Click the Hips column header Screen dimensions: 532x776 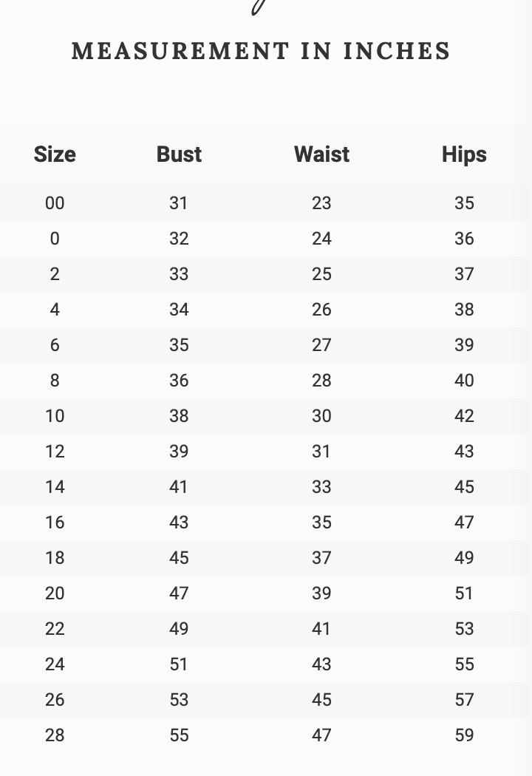pos(464,154)
